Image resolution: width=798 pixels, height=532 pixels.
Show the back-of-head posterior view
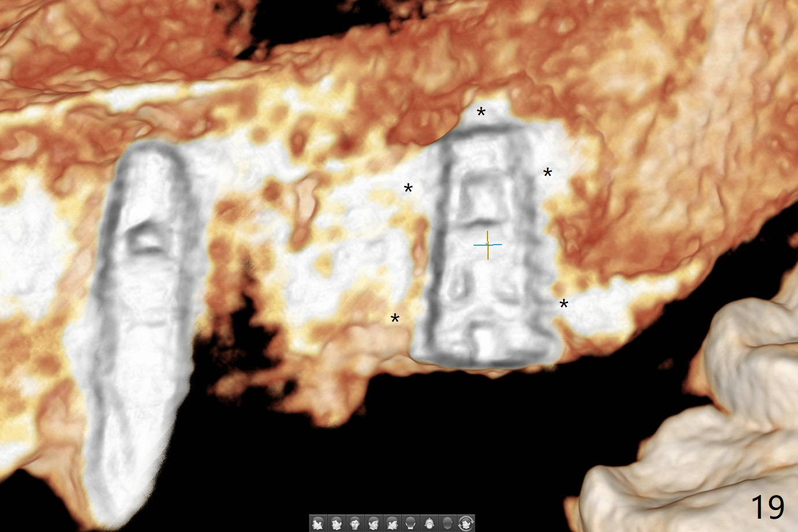(411, 523)
